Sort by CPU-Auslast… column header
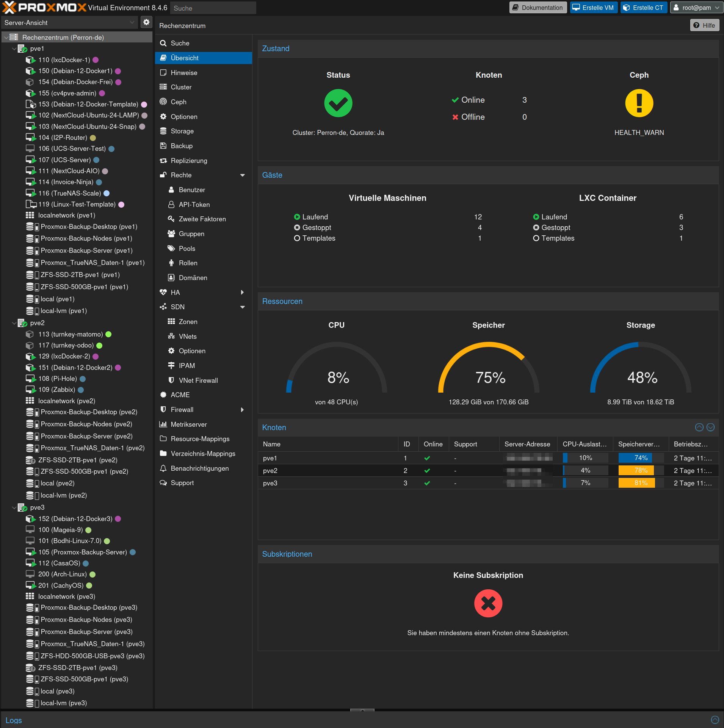Image resolution: width=724 pixels, height=728 pixels. pyautogui.click(x=585, y=444)
